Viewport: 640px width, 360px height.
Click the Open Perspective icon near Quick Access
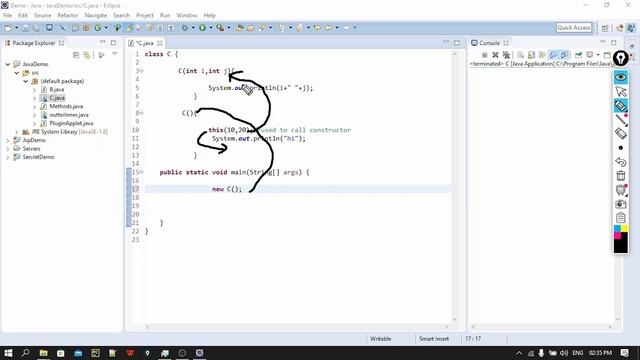pos(605,28)
